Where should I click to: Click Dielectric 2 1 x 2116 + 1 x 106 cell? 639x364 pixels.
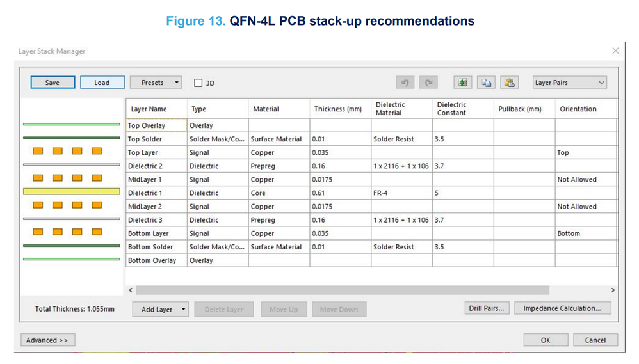402,166
